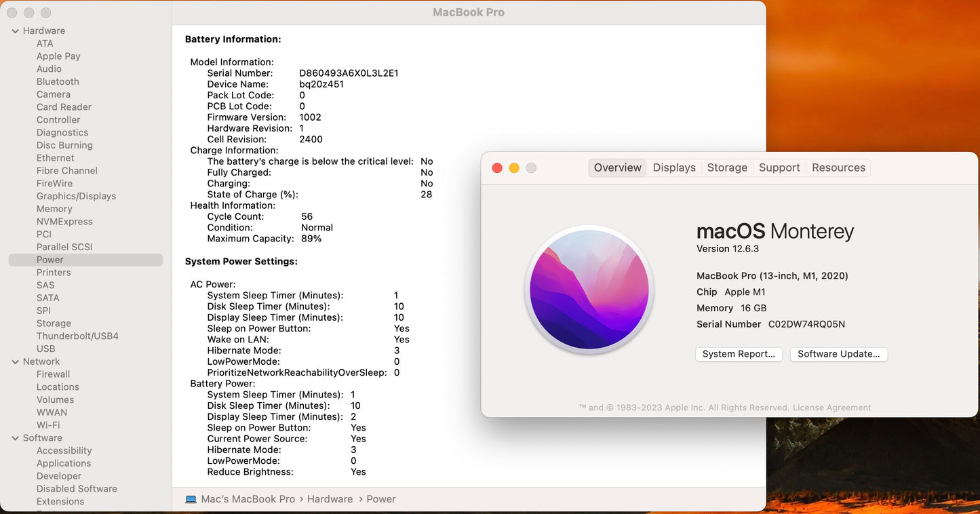Screen dimensions: 980x514
Task: Close the About This Mac window
Action: (x=497, y=168)
